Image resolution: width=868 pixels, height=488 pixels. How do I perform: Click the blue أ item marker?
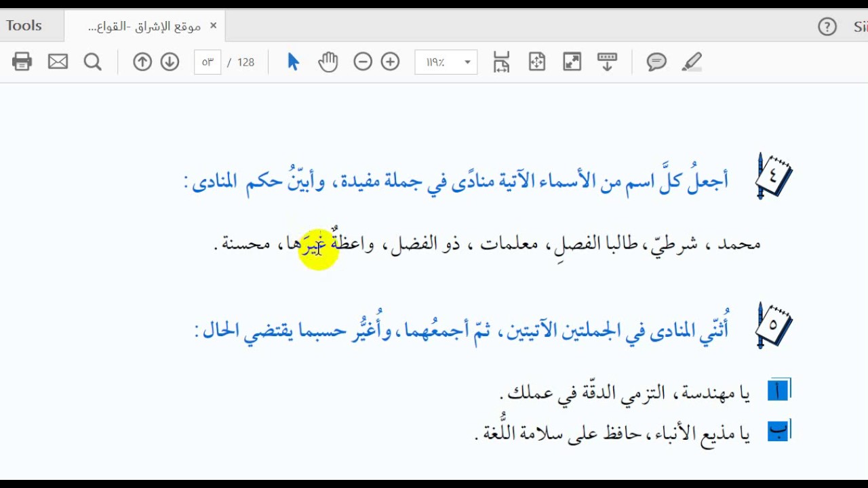click(x=778, y=390)
